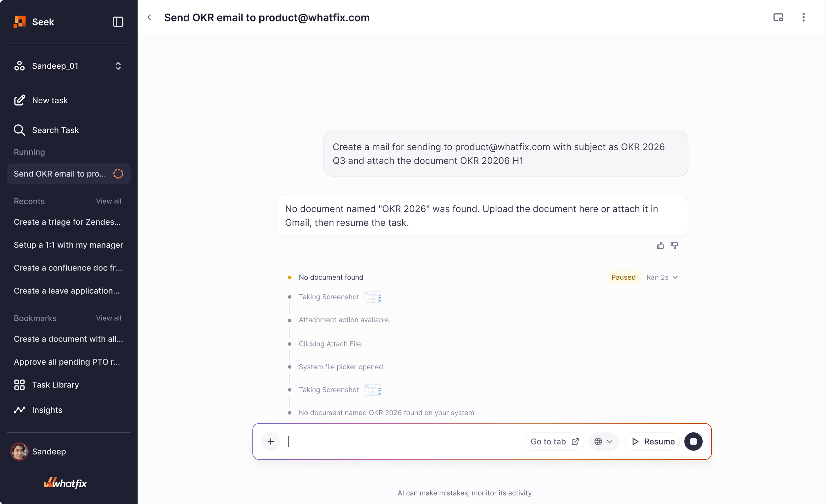Screen dimensions: 826x504
Task: Open the first Taking Screenshot thumbnail
Action: tap(373, 297)
